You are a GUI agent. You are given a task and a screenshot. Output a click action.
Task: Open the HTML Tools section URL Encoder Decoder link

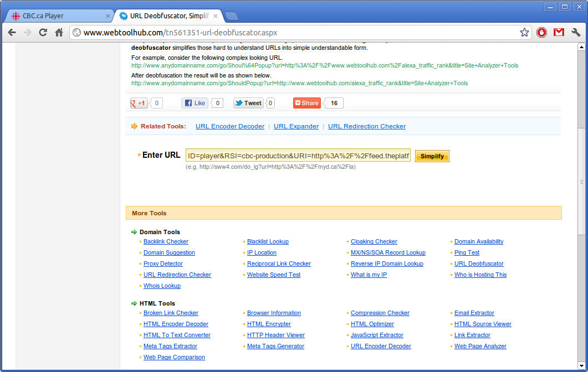[381, 346]
